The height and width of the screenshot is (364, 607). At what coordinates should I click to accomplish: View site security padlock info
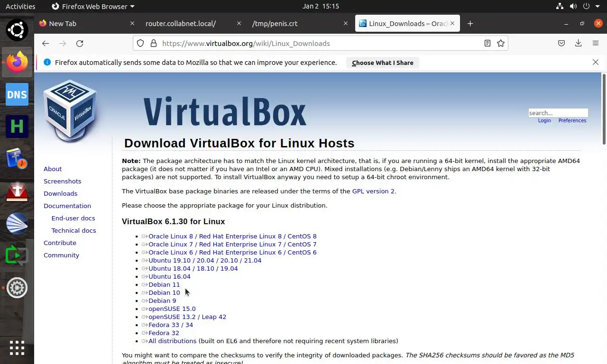click(x=153, y=43)
